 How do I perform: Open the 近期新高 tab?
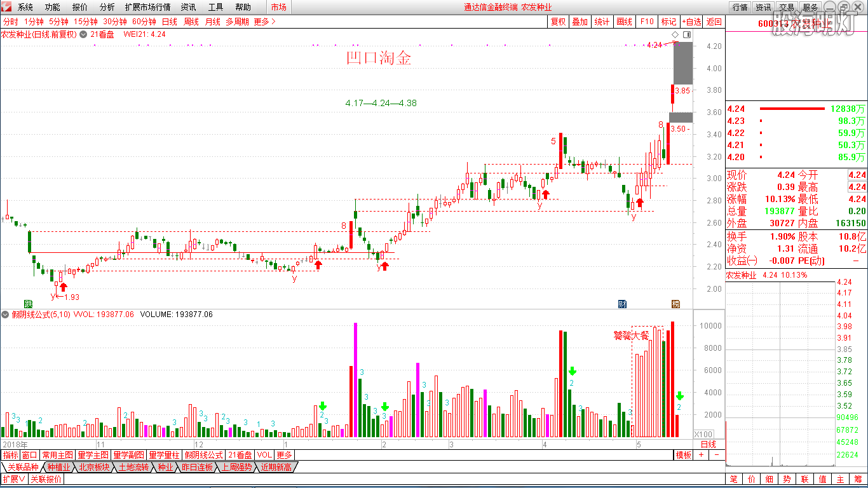pyautogui.click(x=276, y=467)
